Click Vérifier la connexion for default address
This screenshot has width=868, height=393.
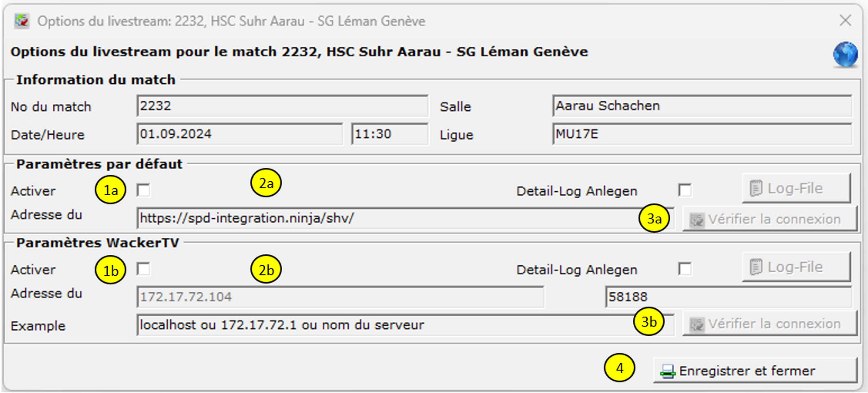click(770, 219)
